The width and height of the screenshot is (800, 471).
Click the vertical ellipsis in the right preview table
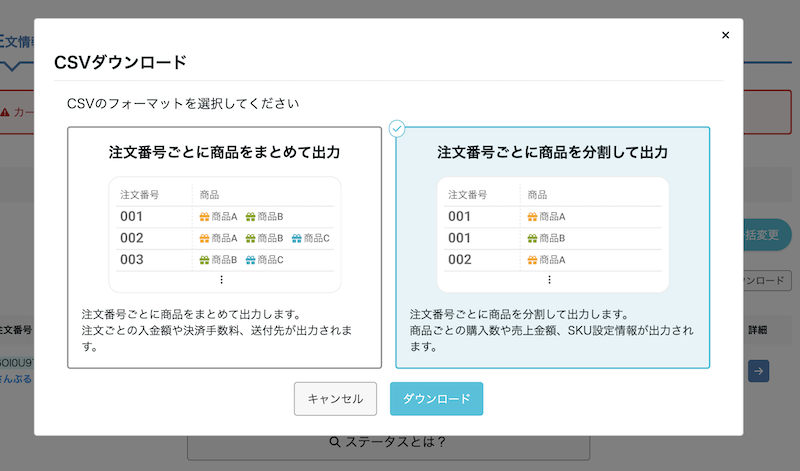(549, 280)
